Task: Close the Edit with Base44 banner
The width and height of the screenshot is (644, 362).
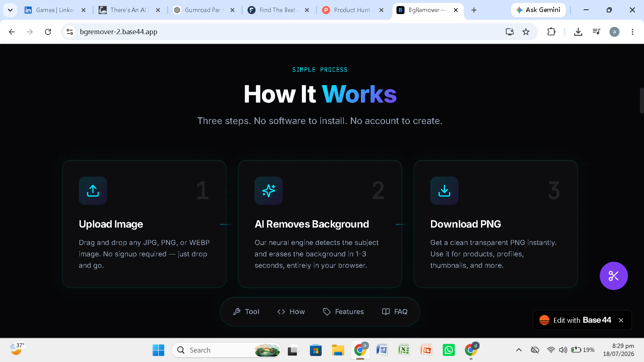Action: (x=621, y=320)
